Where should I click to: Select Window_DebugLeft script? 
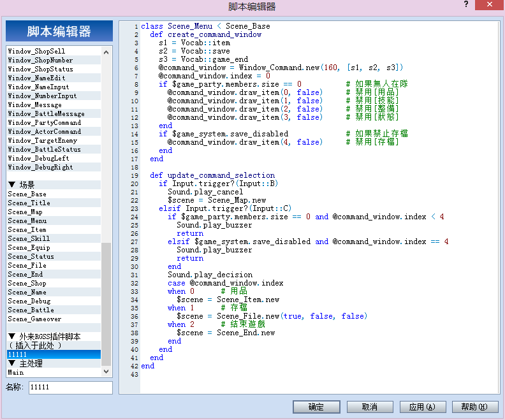tap(54, 158)
